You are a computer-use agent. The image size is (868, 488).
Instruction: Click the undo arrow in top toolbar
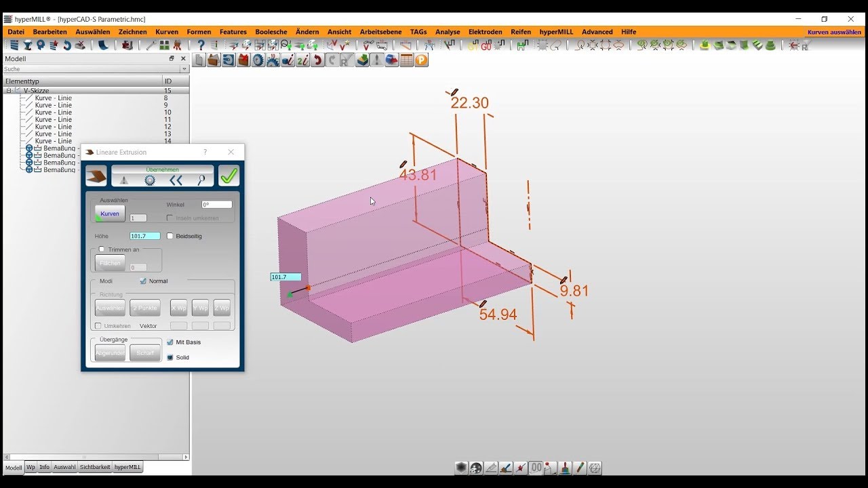(x=67, y=45)
